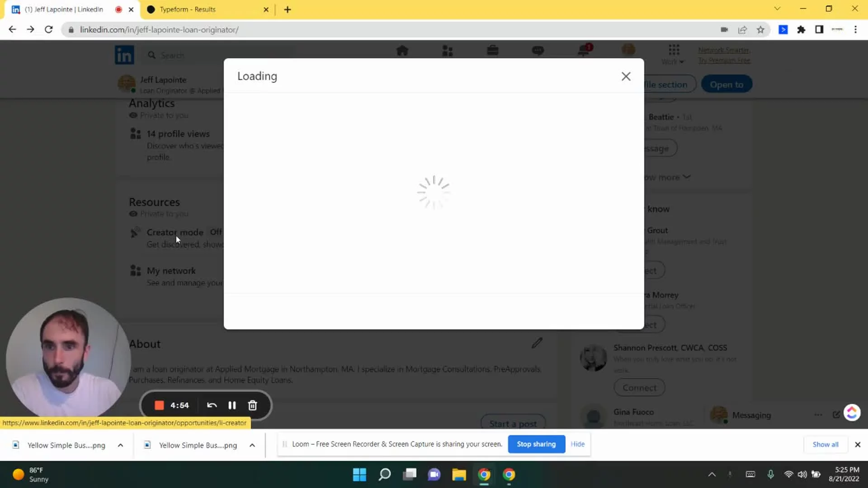Open My network resource

click(171, 271)
